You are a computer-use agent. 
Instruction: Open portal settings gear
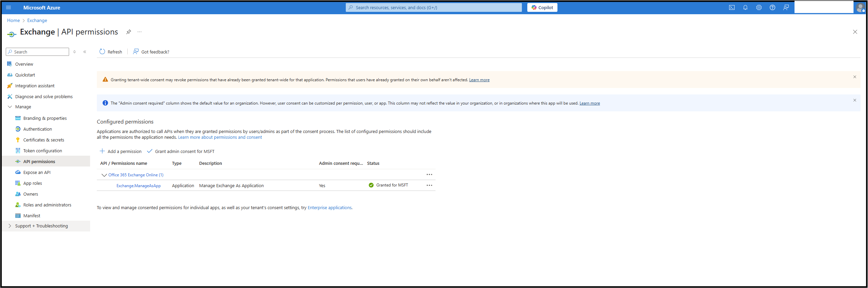[759, 7]
